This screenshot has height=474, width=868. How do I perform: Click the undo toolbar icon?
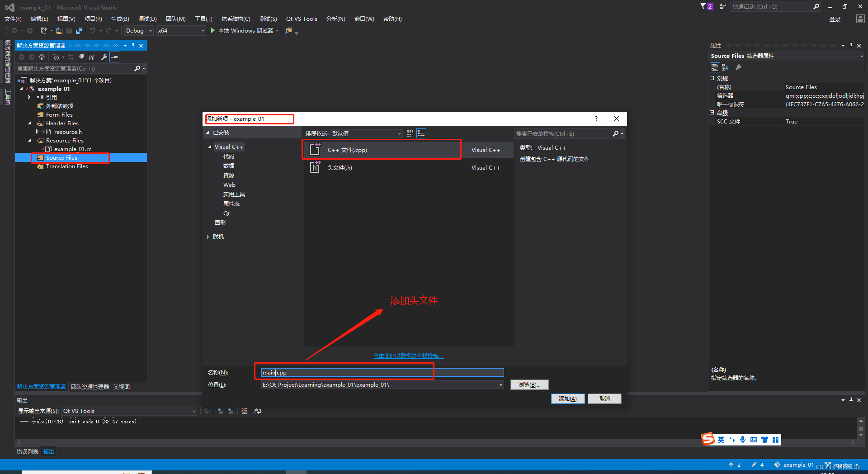coord(93,31)
